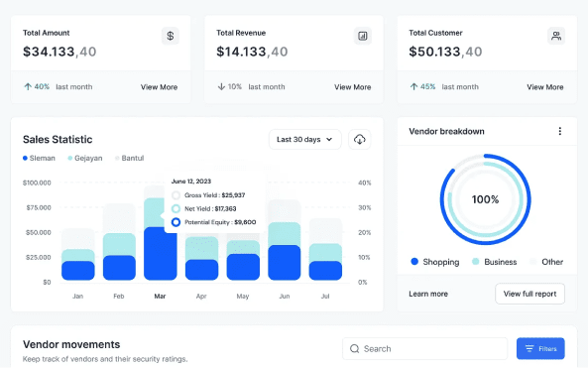
Task: Click the Learn more link
Action: coord(428,294)
